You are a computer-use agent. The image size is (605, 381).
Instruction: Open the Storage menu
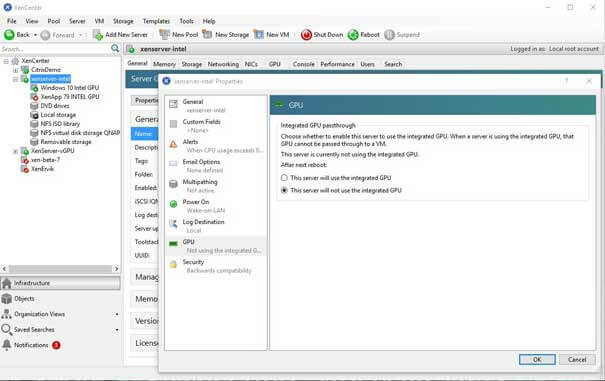coord(123,21)
